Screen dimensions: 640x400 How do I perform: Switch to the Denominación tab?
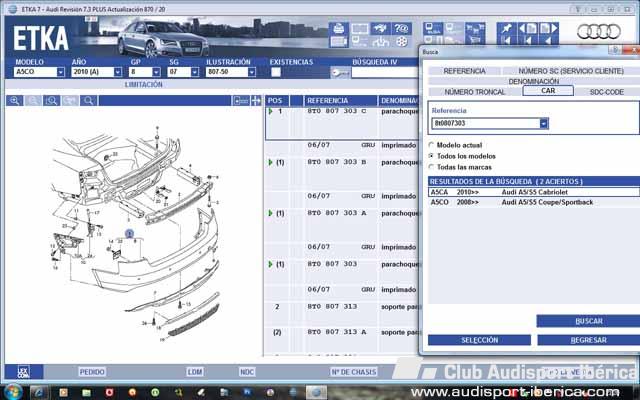point(533,81)
